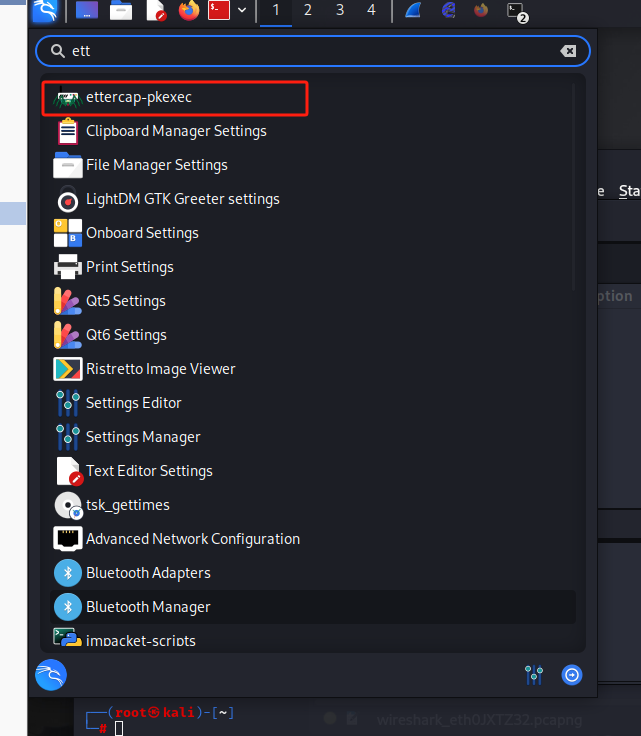Click the results list scrollbar
The height and width of the screenshot is (736, 641).
click(573, 187)
